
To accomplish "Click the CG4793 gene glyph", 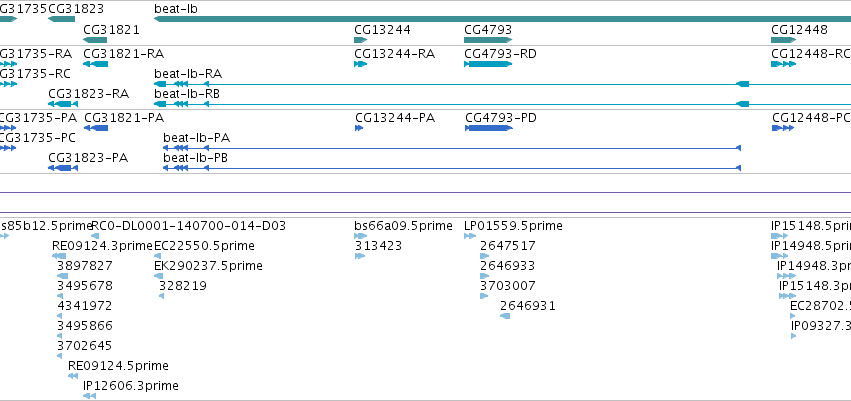I will [488, 40].
